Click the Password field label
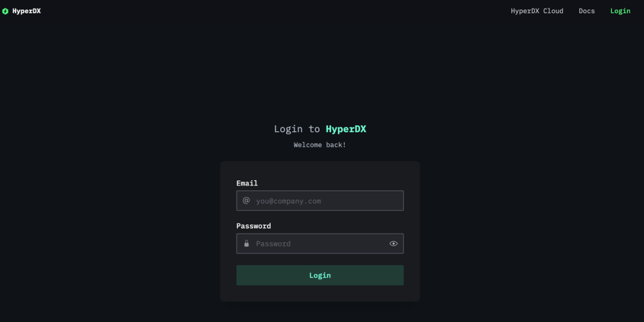The image size is (644, 322). (x=253, y=226)
